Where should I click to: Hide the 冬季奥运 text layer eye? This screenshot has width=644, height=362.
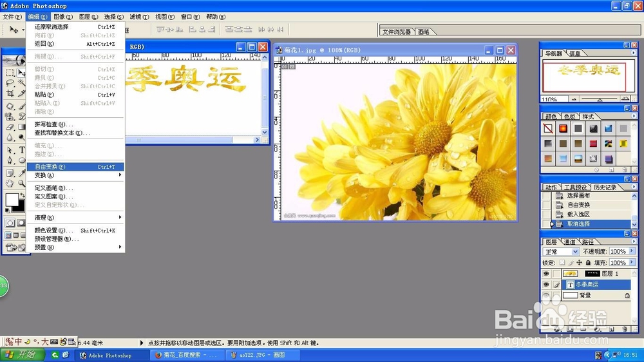pos(546,284)
